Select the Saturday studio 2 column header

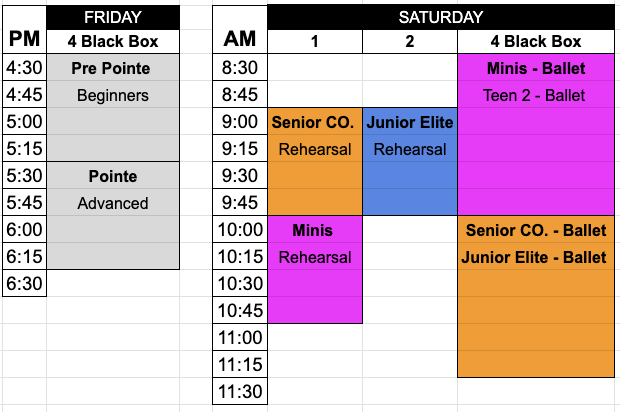point(410,42)
